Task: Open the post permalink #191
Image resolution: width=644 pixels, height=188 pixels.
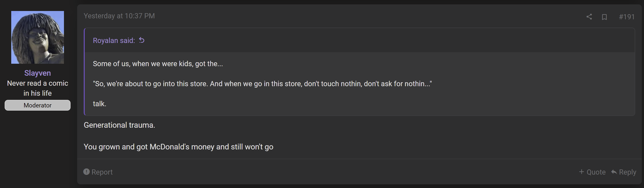Action: tap(627, 17)
